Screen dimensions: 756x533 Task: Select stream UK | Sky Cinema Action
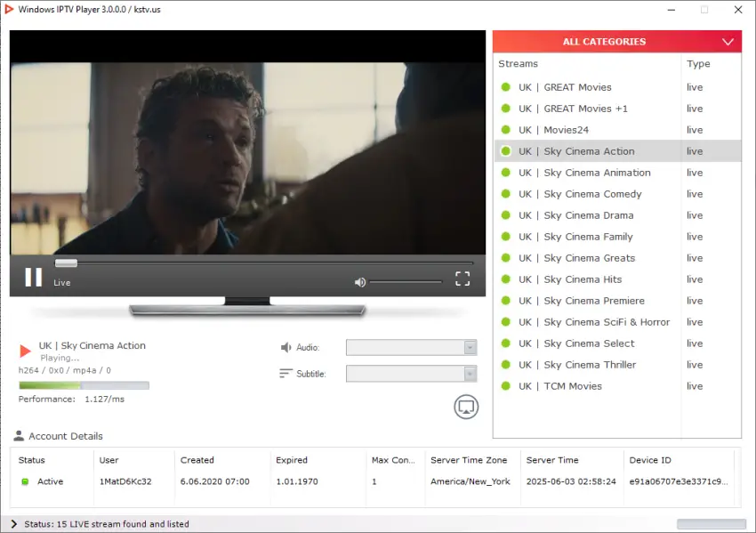[617, 151]
